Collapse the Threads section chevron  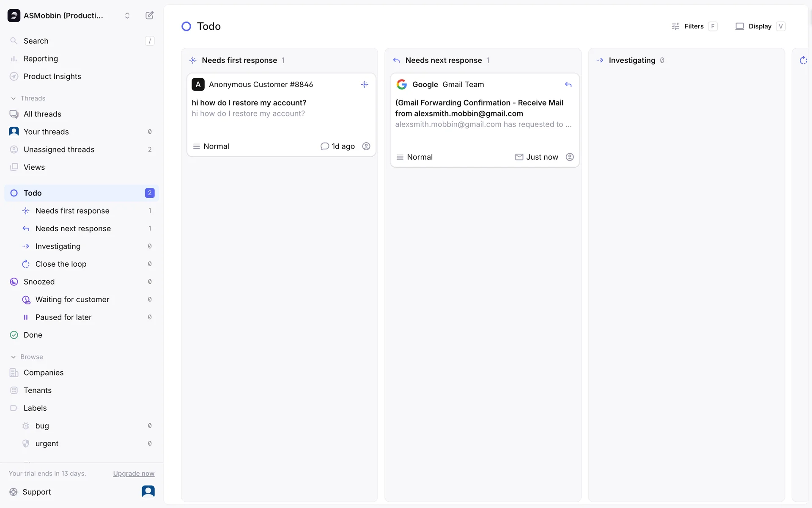14,99
